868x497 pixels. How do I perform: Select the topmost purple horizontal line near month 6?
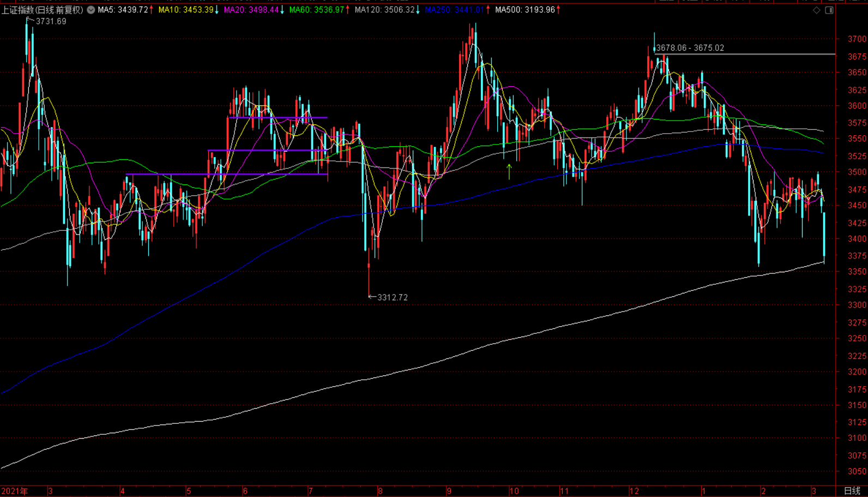pos(278,117)
